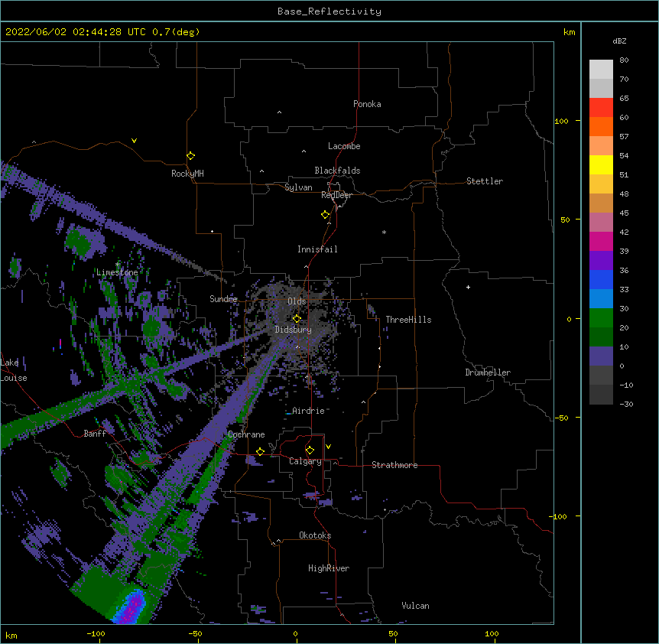Click the yellow 54 dBZ color swatch
659x644 pixels.
coord(601,164)
